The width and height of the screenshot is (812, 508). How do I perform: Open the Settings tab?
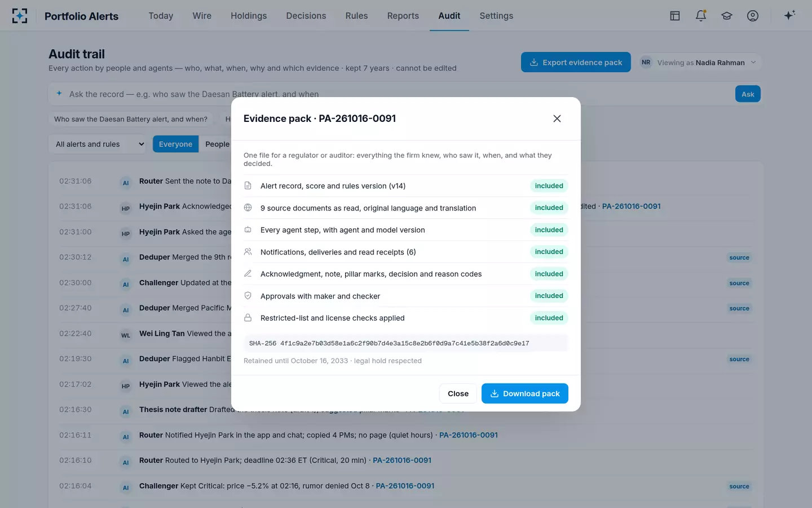(x=496, y=16)
